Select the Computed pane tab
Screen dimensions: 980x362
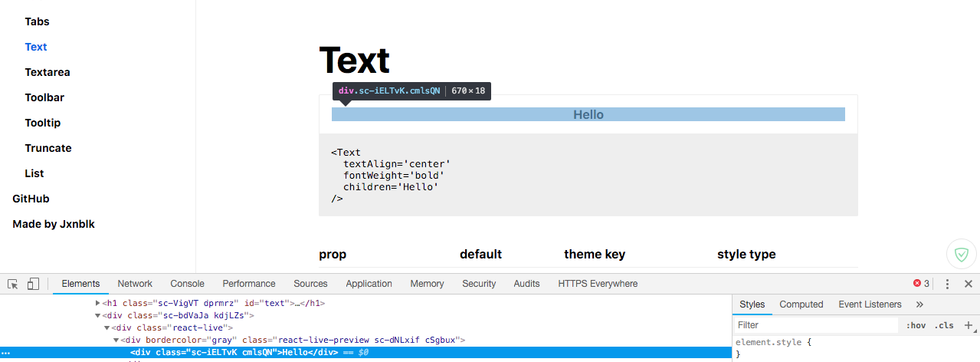801,304
